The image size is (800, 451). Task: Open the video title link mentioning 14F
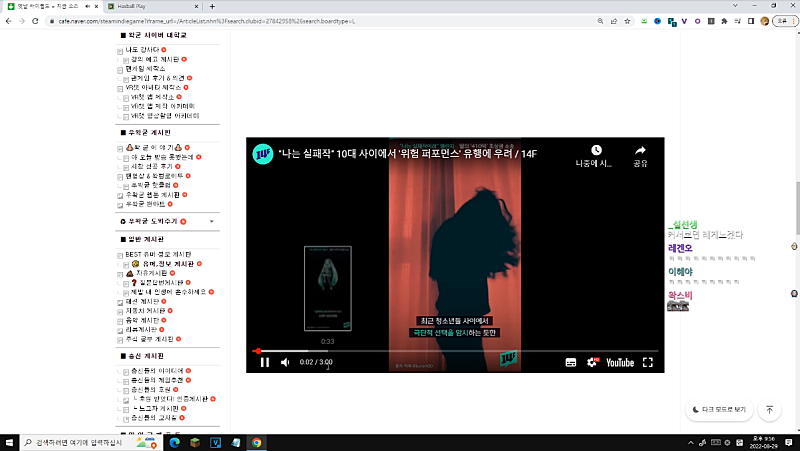tap(408, 154)
